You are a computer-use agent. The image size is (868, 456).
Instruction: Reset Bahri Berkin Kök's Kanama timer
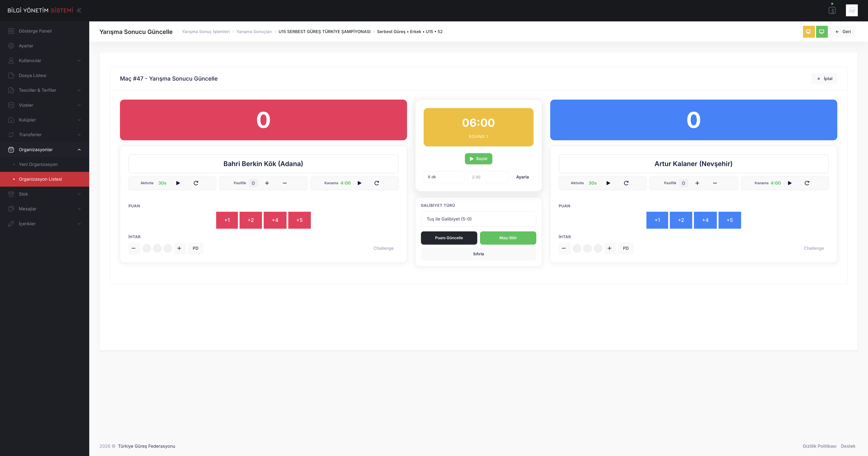[377, 183]
